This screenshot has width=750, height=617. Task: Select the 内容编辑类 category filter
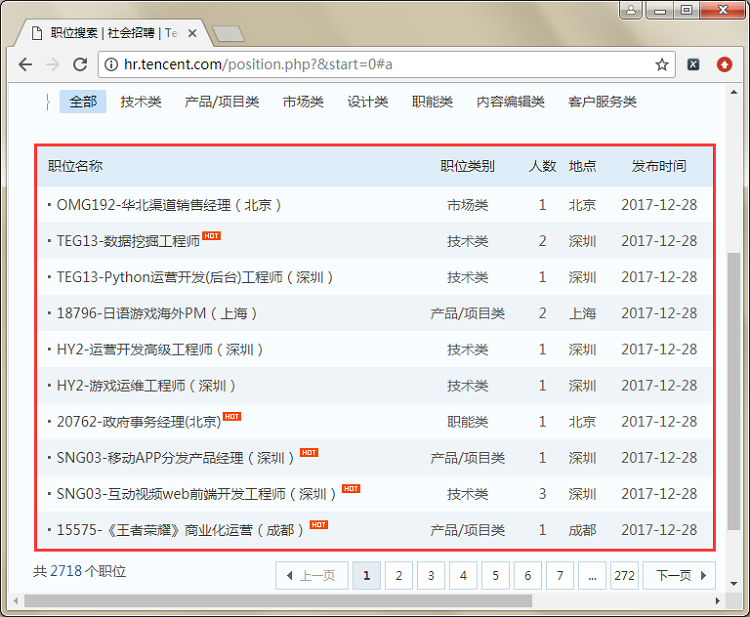(x=510, y=101)
